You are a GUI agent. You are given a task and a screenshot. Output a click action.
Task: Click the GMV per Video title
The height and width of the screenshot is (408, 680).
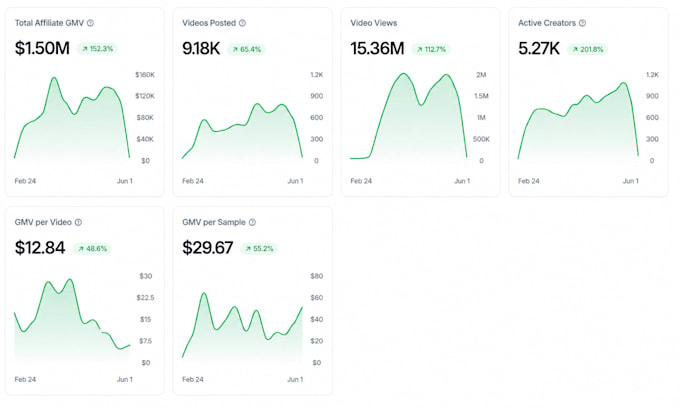(x=43, y=222)
